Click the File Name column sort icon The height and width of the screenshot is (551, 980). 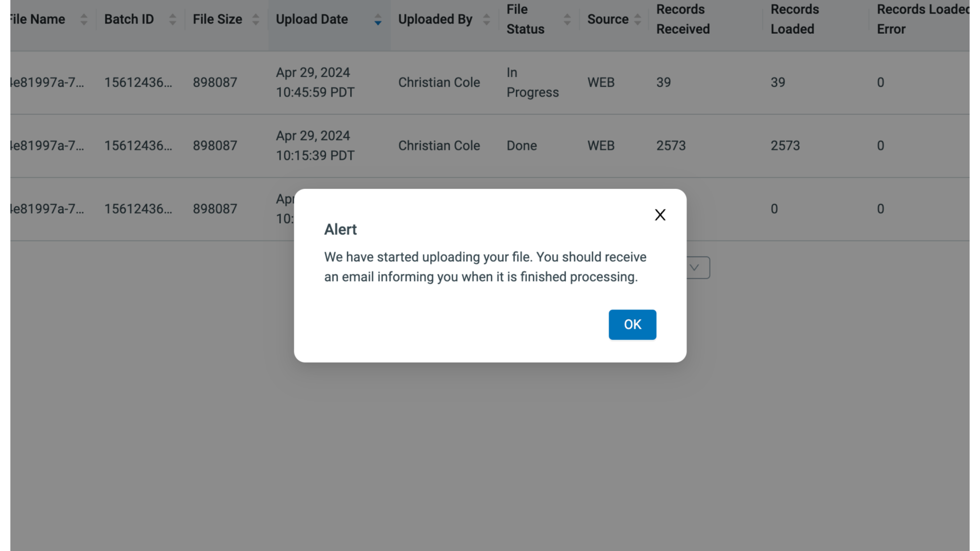pos(83,19)
